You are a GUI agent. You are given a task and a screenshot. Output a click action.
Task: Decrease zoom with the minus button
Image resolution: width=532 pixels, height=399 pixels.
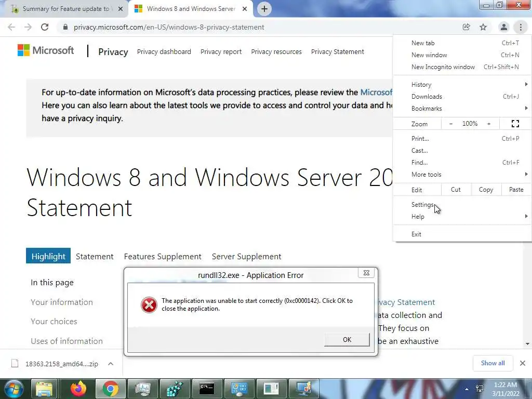[451, 124]
